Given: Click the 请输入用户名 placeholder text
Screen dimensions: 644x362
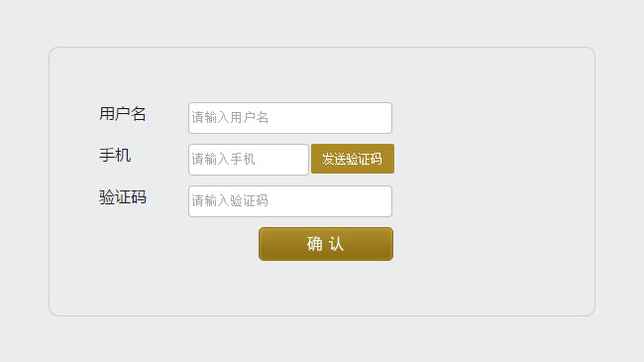Looking at the screenshot, I should (230, 118).
